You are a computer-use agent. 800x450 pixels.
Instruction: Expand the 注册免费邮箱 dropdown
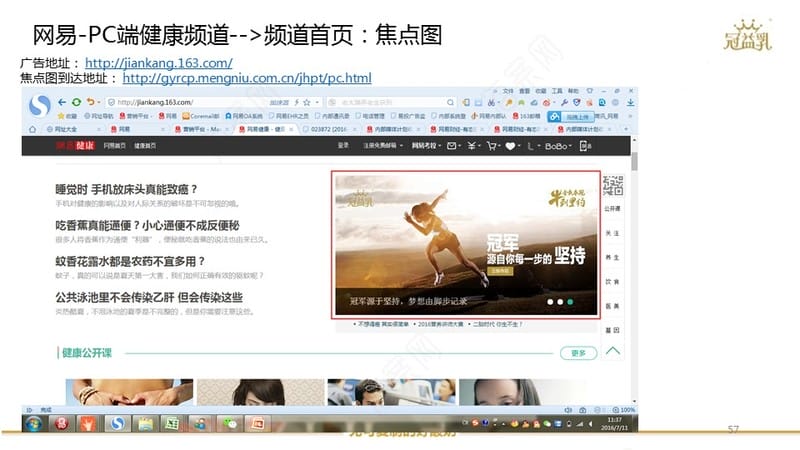point(383,146)
